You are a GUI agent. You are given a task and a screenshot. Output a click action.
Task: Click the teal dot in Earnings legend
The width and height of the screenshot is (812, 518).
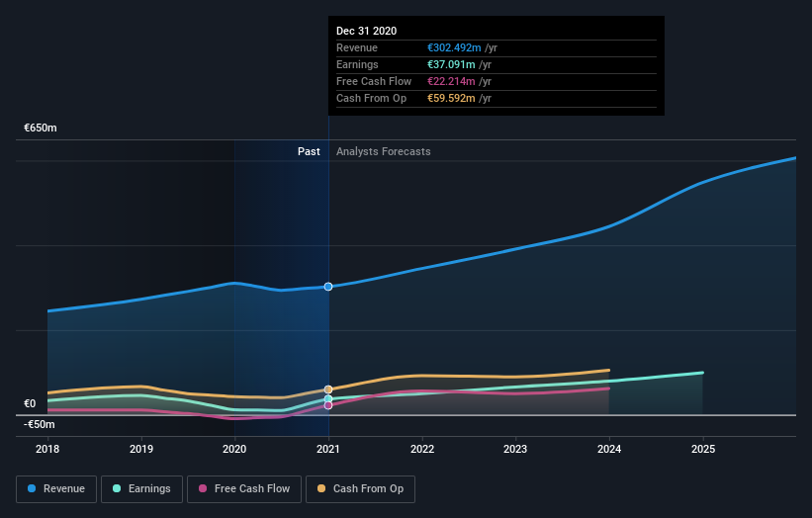pyautogui.click(x=117, y=488)
